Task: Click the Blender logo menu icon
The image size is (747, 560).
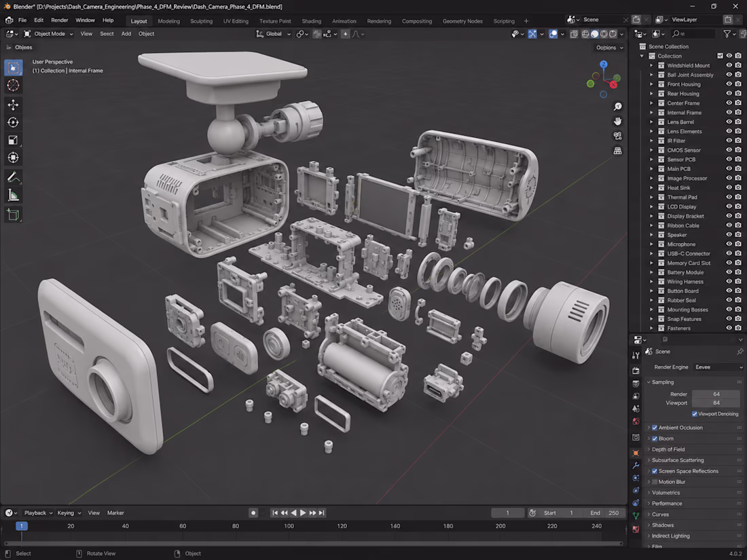Action: pyautogui.click(x=9, y=20)
